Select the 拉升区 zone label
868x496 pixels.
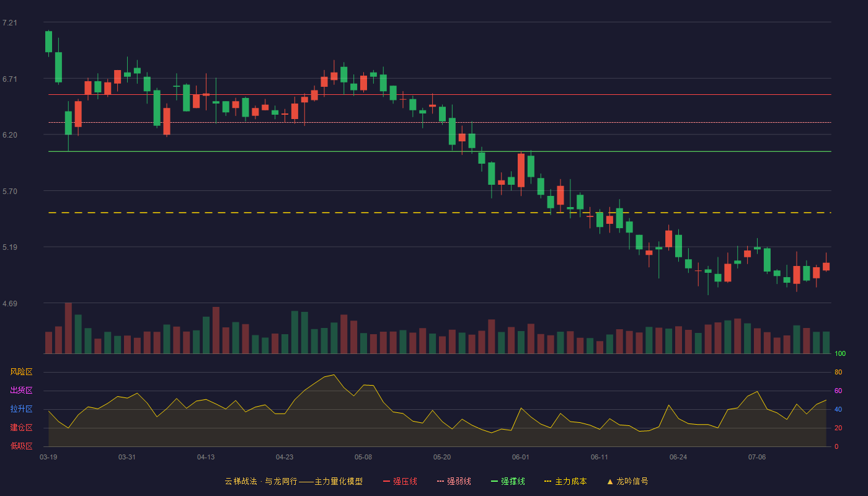(x=21, y=409)
